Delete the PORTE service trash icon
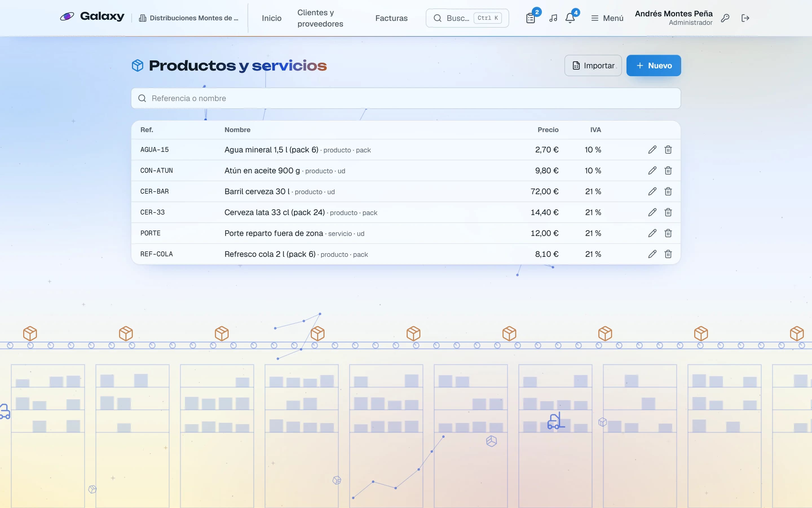This screenshot has width=812, height=508. [x=668, y=233]
